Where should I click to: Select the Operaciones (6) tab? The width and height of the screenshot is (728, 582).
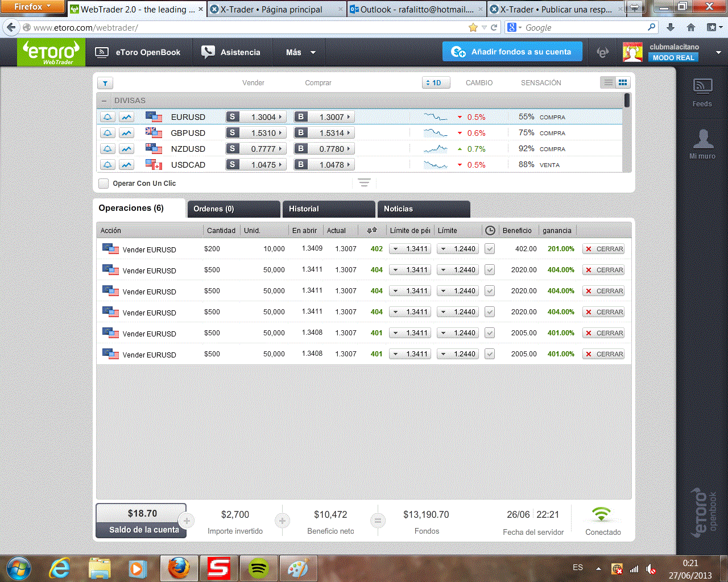tap(139, 208)
